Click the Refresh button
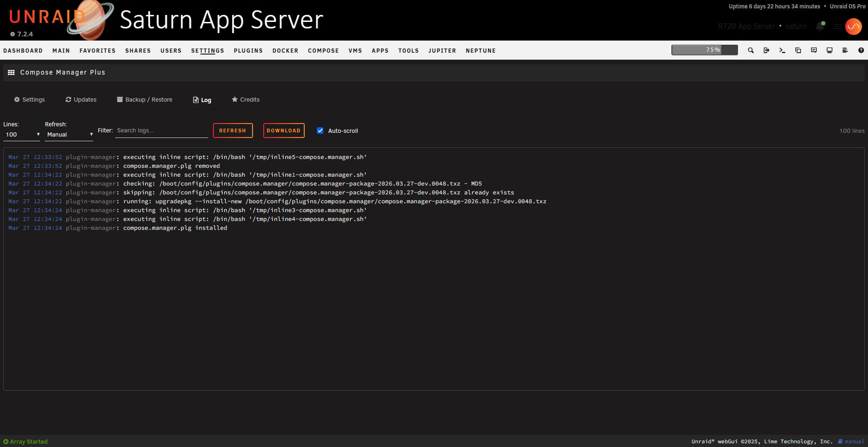The height and width of the screenshot is (447, 868). (x=233, y=131)
